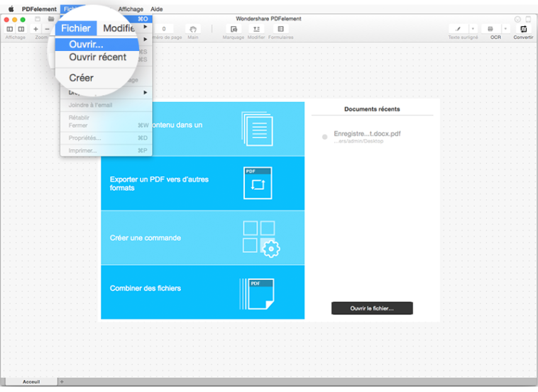Screen dimensions: 538x392
Task: Open the PDFelement application menu
Action: (39, 9)
